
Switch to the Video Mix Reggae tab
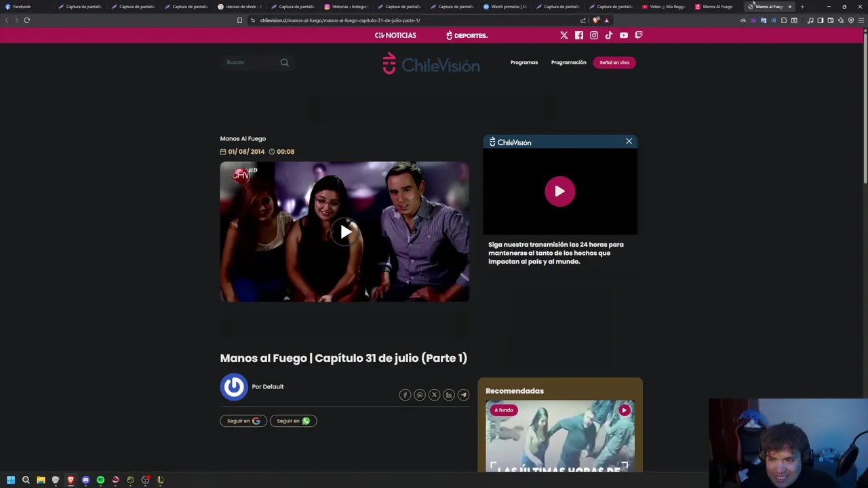click(664, 7)
